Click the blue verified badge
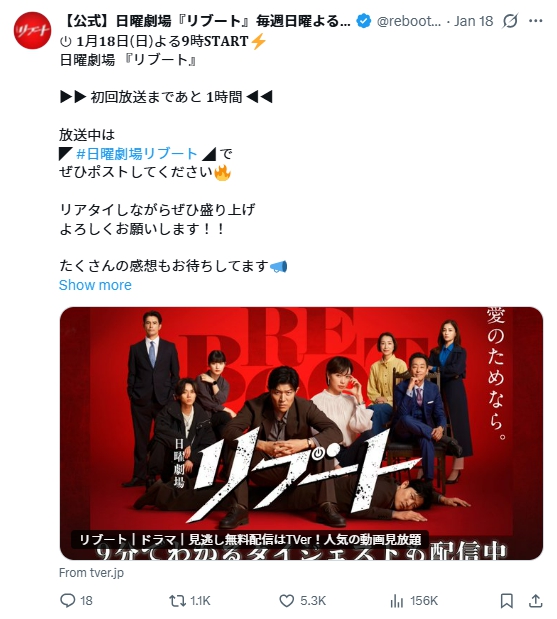The image size is (557, 619). click(363, 21)
